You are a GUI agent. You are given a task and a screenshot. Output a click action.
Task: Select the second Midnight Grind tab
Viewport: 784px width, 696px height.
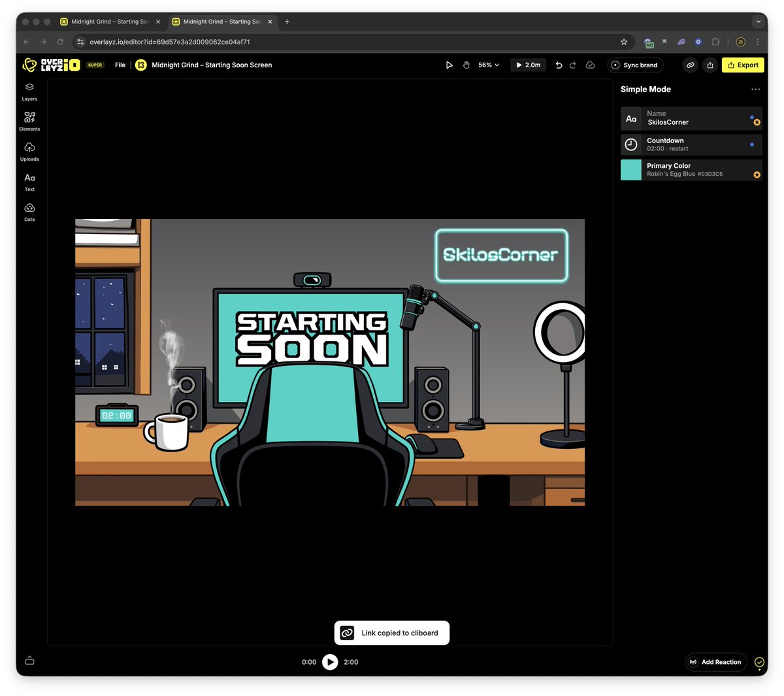coord(222,22)
